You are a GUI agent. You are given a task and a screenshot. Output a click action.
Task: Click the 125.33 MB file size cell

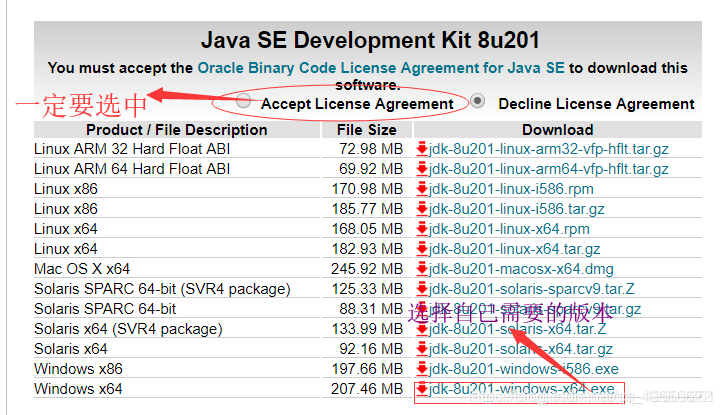click(367, 289)
